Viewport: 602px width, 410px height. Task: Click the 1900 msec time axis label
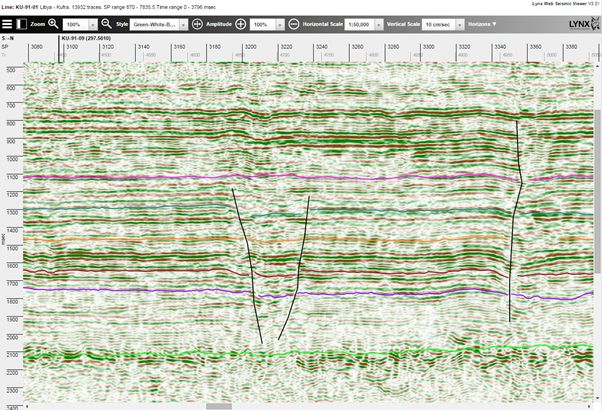point(12,319)
